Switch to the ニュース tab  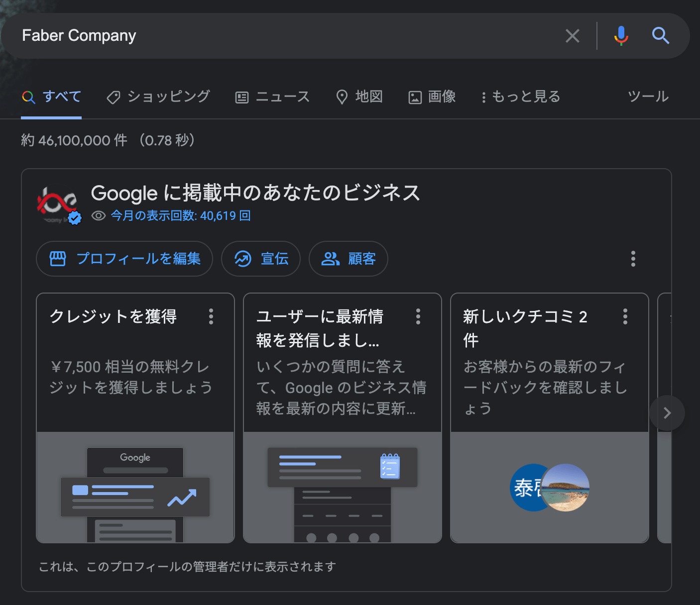click(x=272, y=97)
